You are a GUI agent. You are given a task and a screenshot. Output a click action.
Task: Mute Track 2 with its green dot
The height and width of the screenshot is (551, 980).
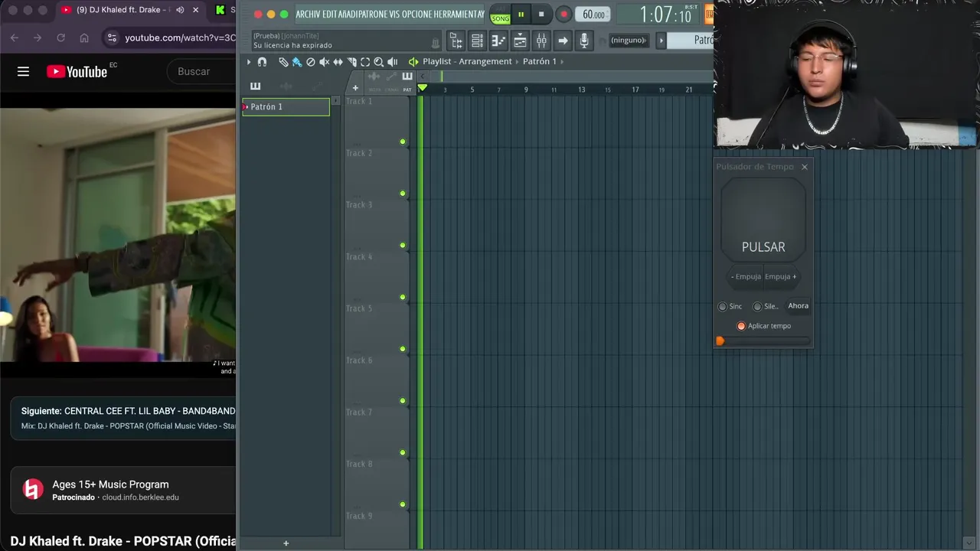click(x=403, y=194)
